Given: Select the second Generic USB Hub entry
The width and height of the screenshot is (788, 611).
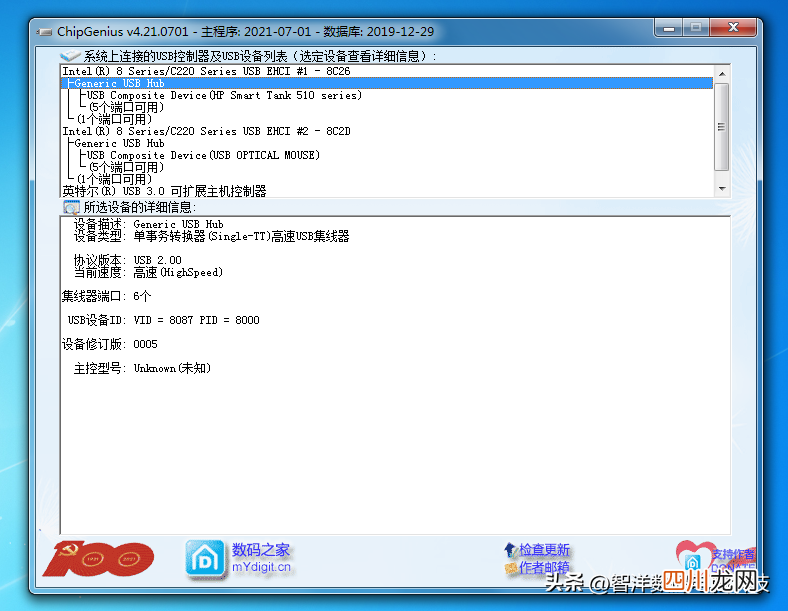Looking at the screenshot, I should 119,143.
